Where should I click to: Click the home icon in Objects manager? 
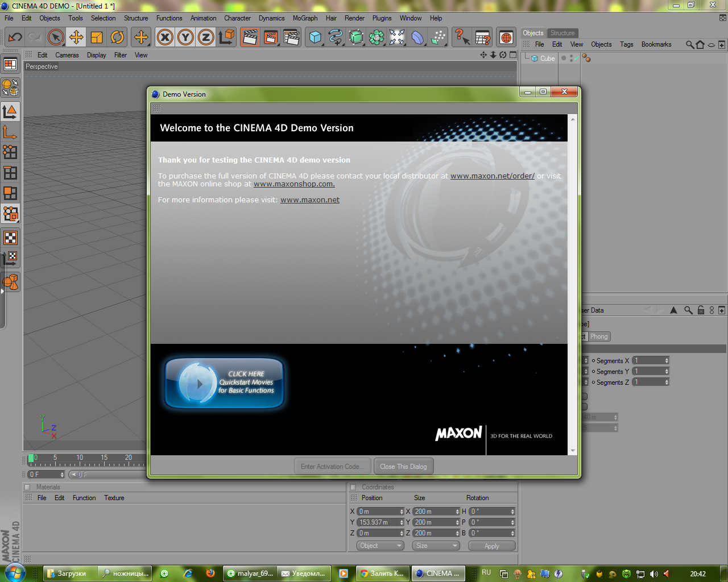point(700,44)
